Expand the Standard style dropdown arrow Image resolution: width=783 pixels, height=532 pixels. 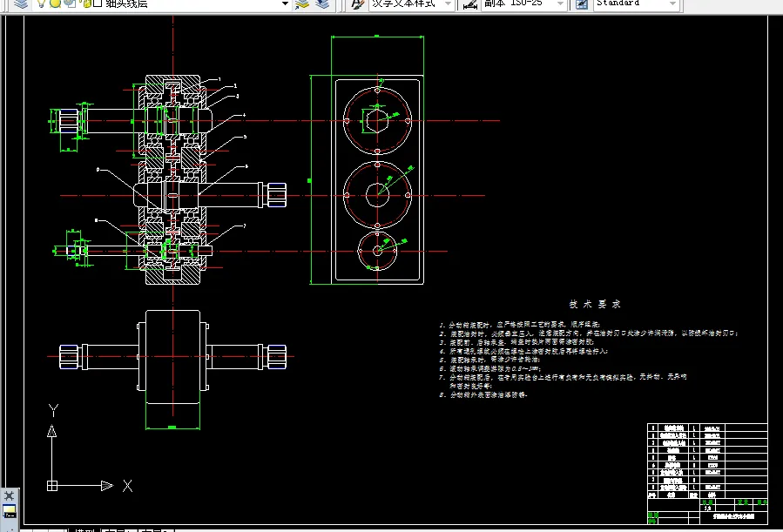click(672, 4)
